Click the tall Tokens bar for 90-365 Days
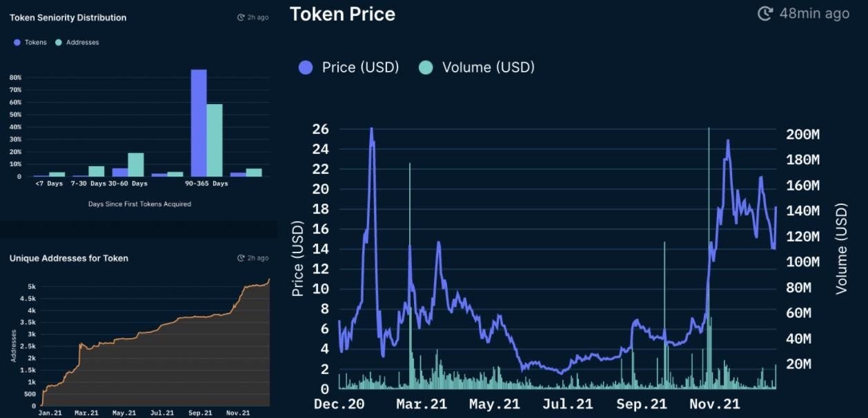Screen dimensions: 868x418 [x=199, y=123]
